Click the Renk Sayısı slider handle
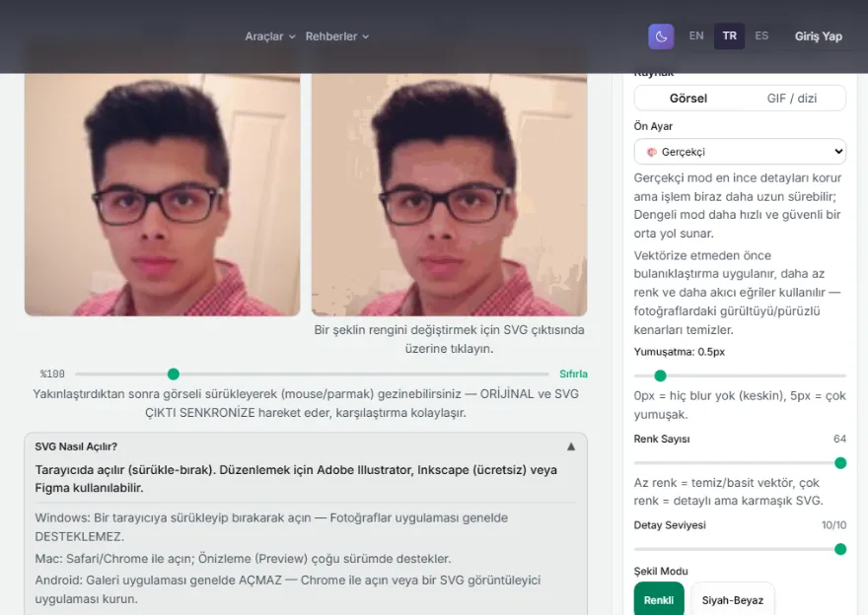 tap(840, 463)
